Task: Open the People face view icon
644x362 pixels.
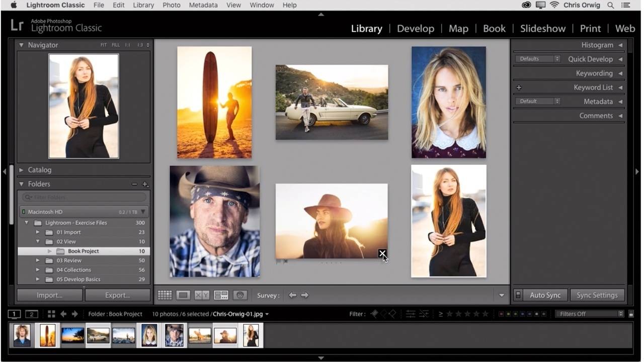Action: (x=240, y=295)
